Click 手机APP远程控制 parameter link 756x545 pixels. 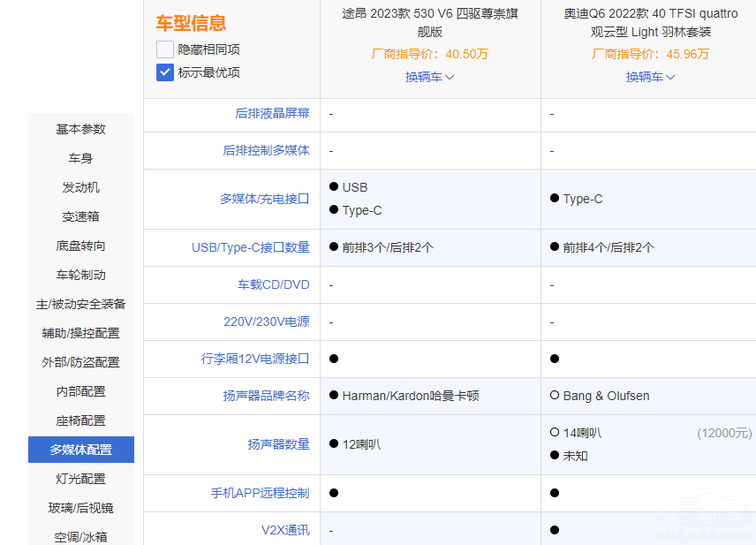pos(260,493)
